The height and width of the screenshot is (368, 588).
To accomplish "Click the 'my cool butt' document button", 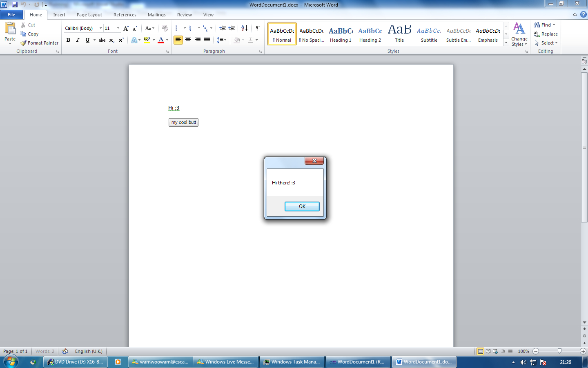I will [x=183, y=122].
